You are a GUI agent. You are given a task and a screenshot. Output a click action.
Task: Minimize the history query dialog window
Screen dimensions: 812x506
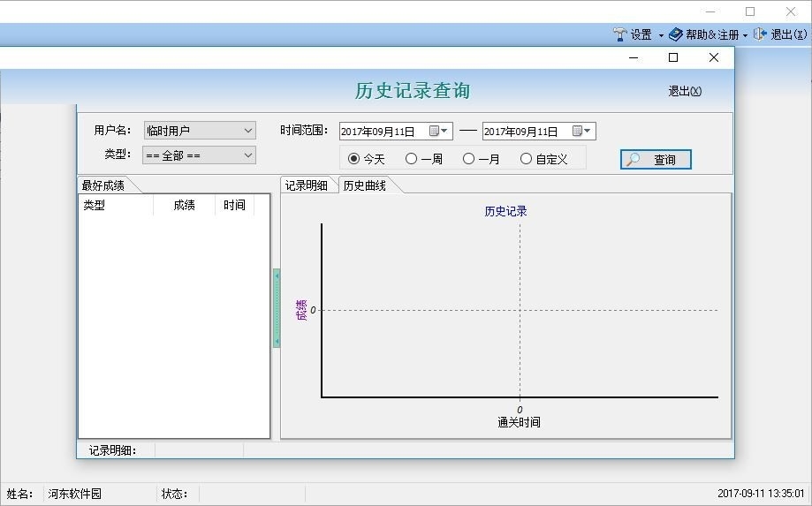634,57
